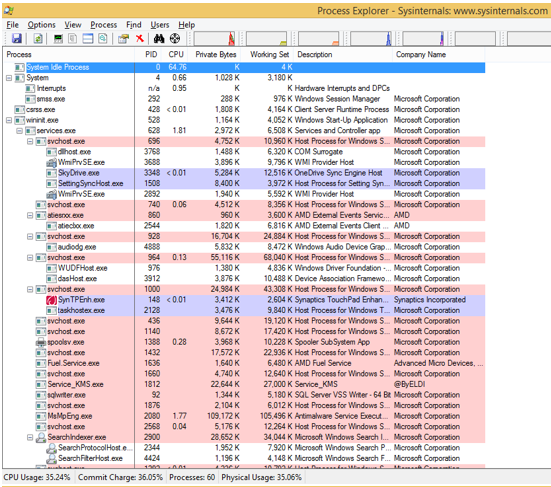
Task: Click the Refresh Now toolbar icon
Action: coord(38,38)
